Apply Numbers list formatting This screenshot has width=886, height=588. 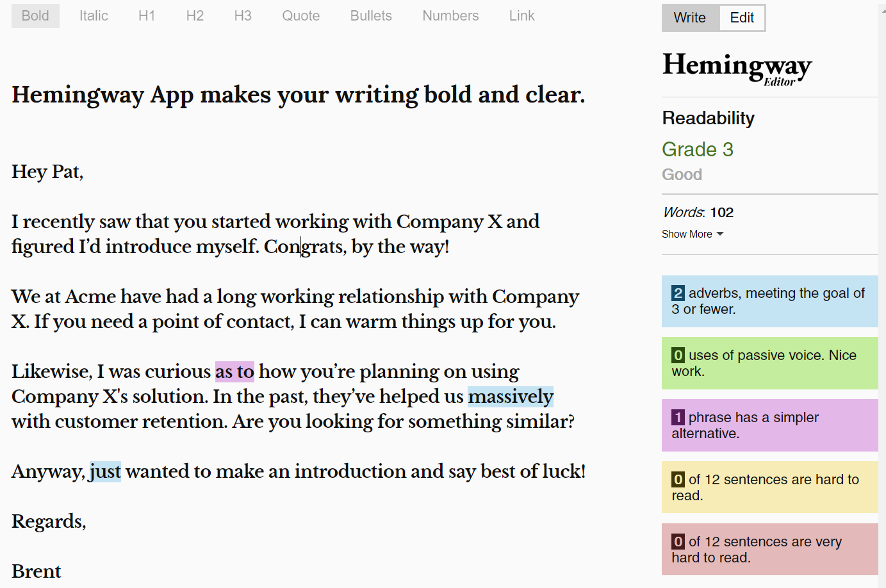[x=450, y=16]
